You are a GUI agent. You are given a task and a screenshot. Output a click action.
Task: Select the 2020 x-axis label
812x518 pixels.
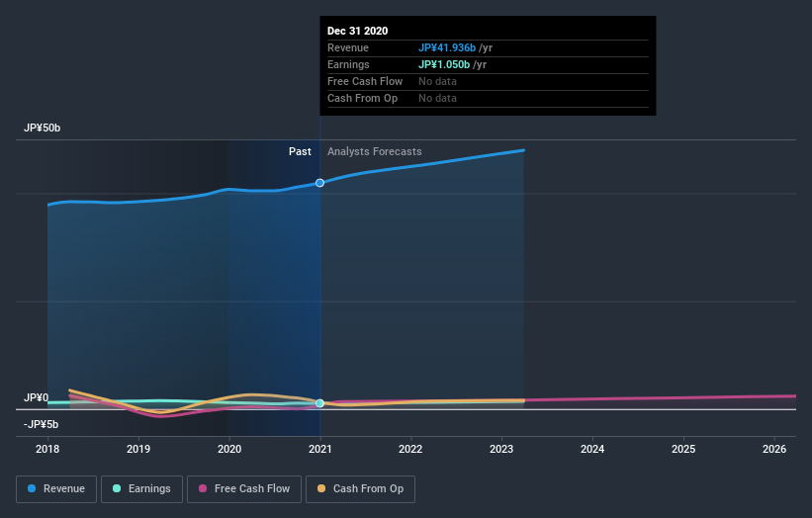tap(229, 449)
